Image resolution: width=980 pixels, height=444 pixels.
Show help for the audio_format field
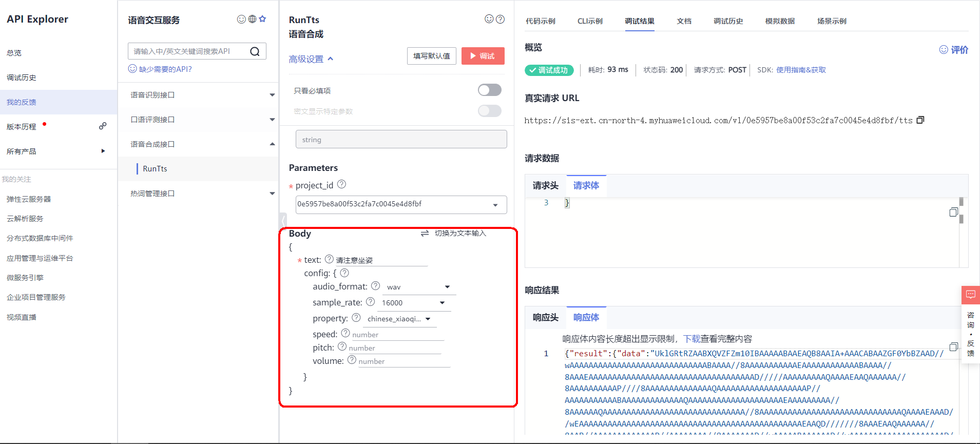click(x=375, y=286)
